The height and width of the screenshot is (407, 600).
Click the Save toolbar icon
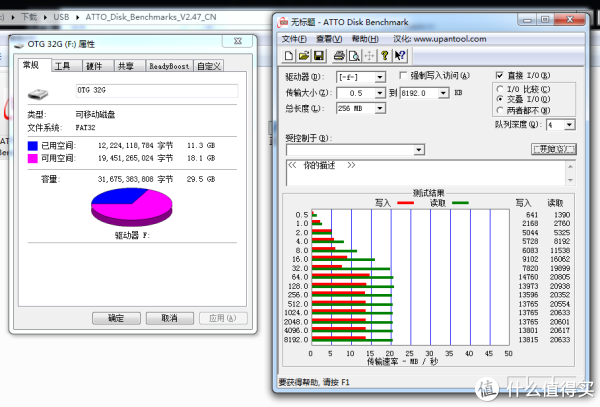pos(319,56)
